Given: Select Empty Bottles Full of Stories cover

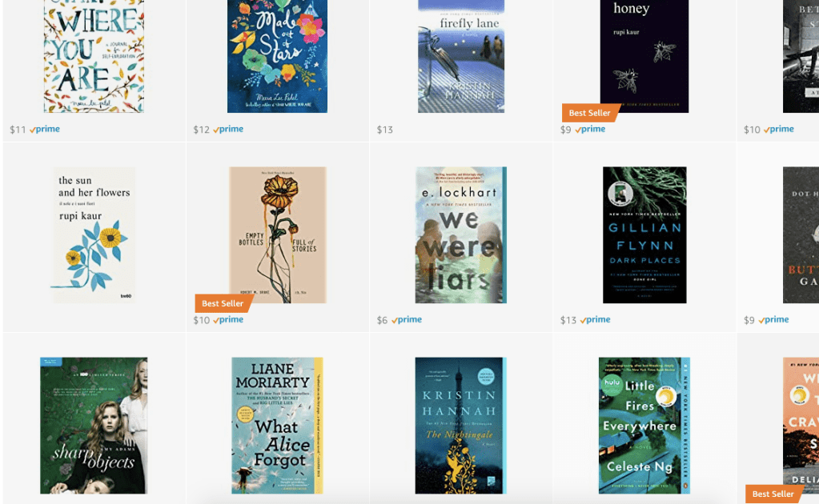Looking at the screenshot, I should click(277, 234).
